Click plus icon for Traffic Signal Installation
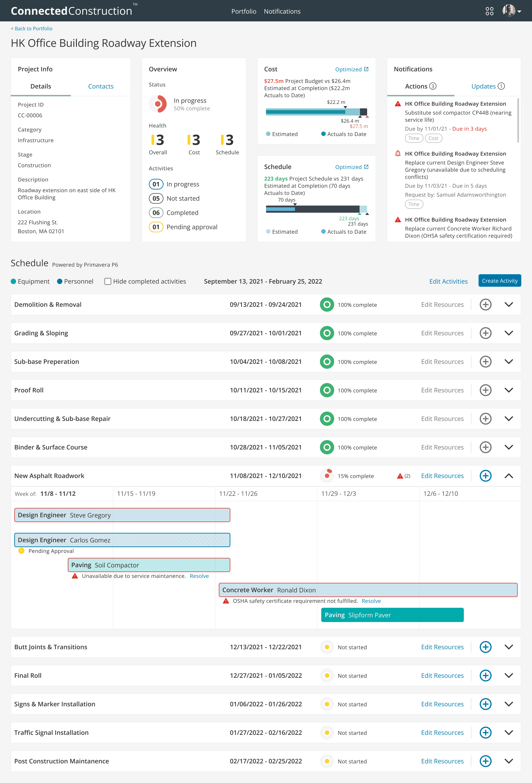The width and height of the screenshot is (532, 783). point(485,732)
